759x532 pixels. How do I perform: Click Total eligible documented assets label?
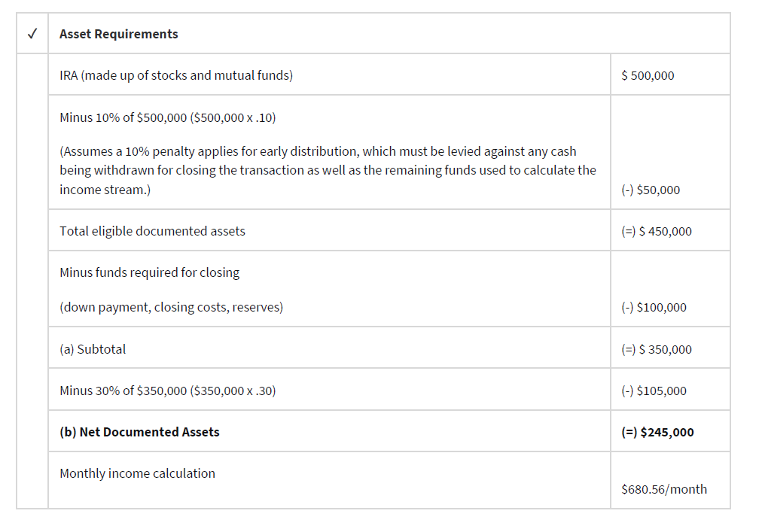[x=152, y=231]
